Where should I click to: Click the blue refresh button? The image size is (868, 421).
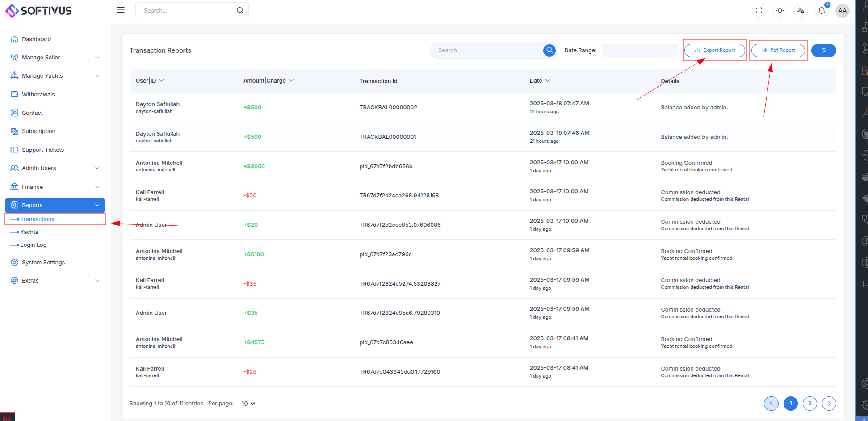(x=823, y=50)
